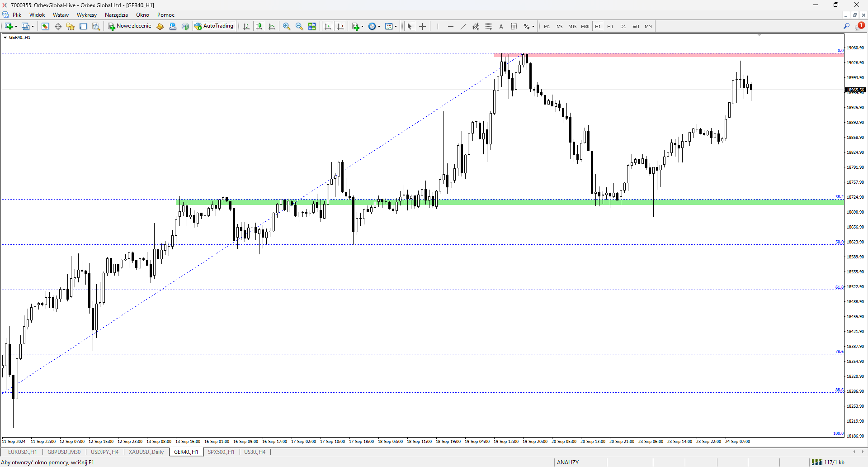Toggle the Terminal panel icon
This screenshot has height=467, width=868.
point(83,26)
